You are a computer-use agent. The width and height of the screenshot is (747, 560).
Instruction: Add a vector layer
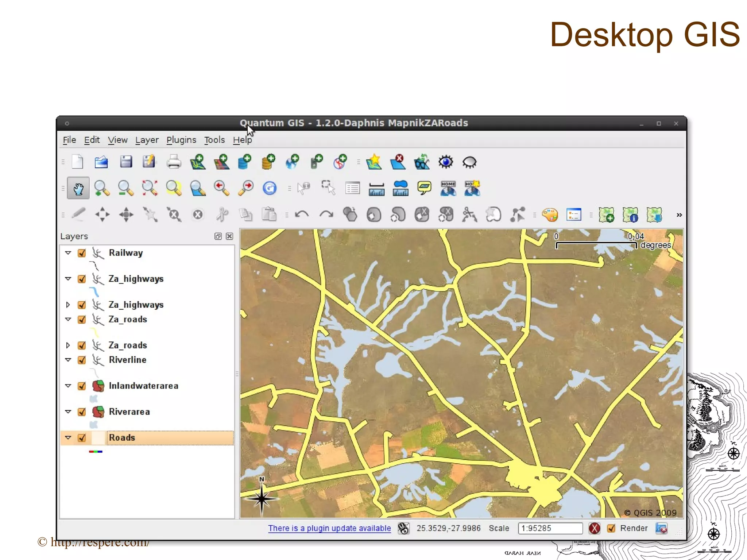[198, 162]
